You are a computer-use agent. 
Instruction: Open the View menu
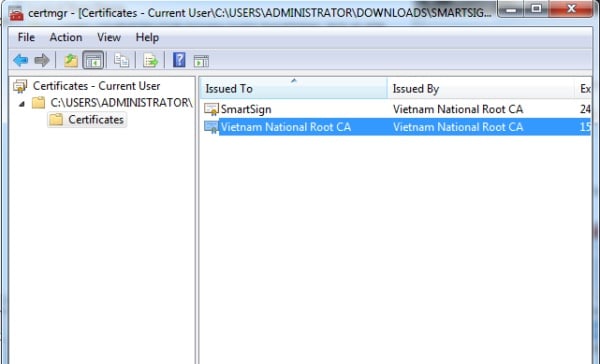coord(109,38)
